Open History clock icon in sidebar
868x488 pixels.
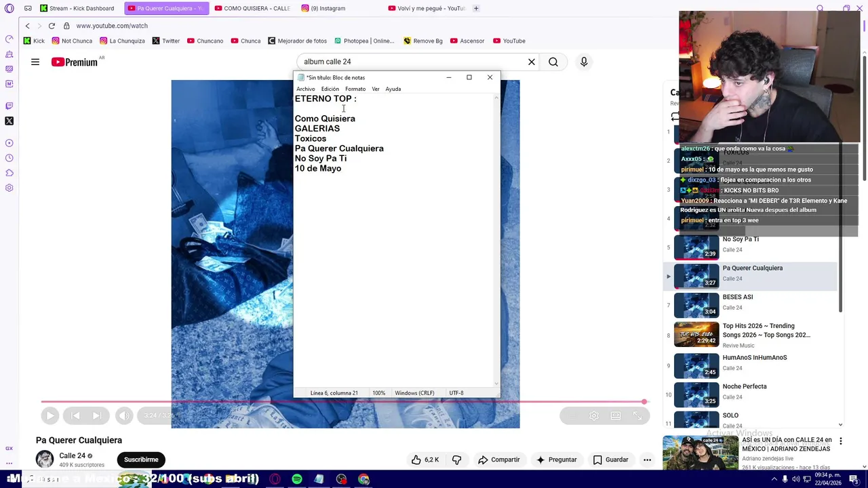9,158
